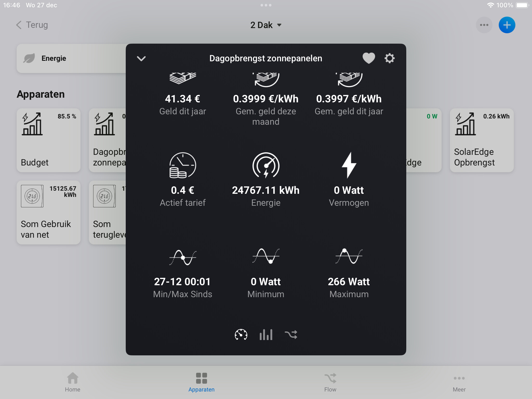Select the gauge sensor view icon

[x=241, y=335]
